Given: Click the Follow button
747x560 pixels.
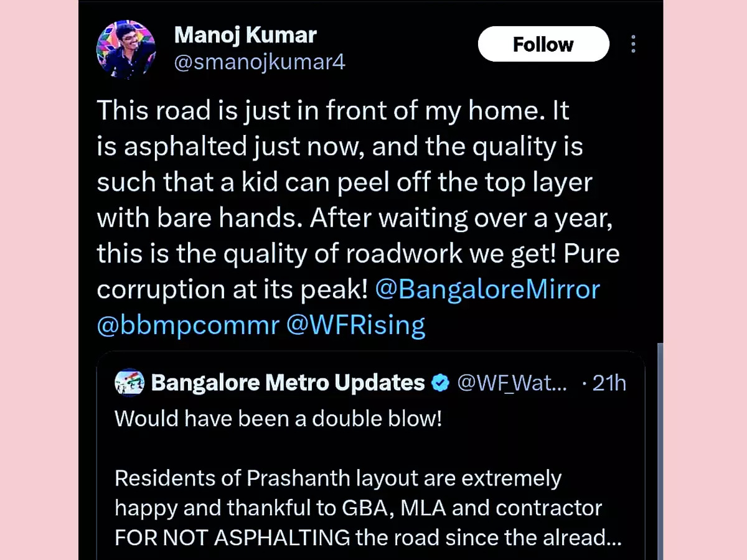Looking at the screenshot, I should pos(543,44).
